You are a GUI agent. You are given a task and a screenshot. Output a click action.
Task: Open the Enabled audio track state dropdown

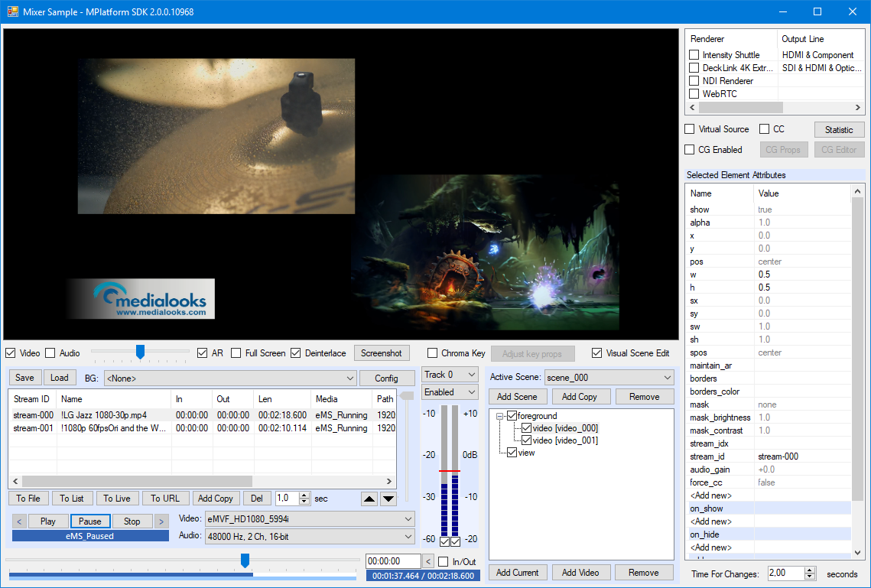[x=450, y=392]
